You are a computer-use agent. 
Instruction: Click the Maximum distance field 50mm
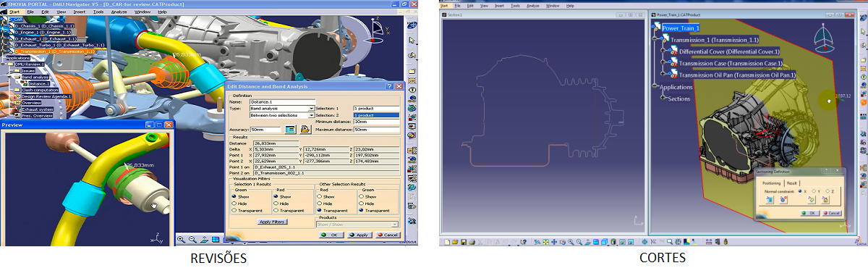(x=376, y=130)
